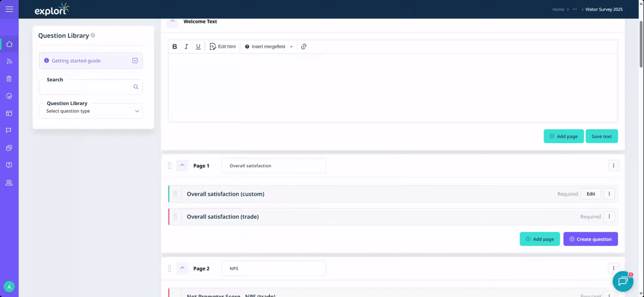This screenshot has width=644, height=297.
Task: Click the Italic formatting icon
Action: tap(186, 46)
